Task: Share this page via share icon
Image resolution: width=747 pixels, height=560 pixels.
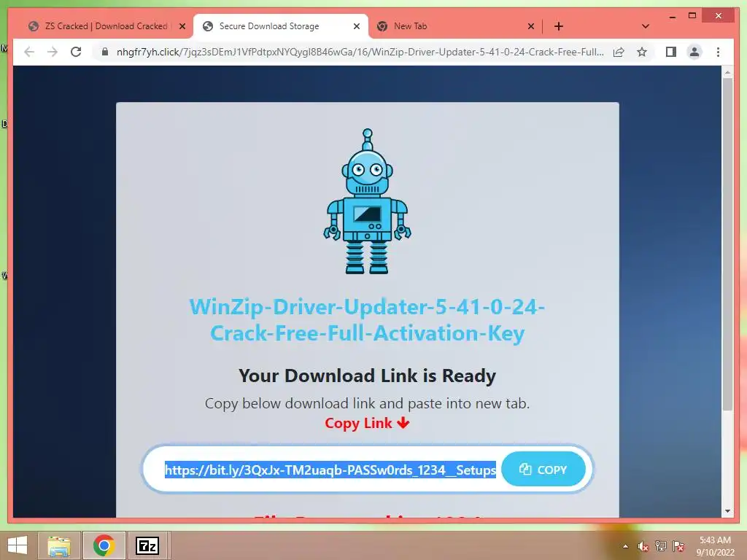Action: pyautogui.click(x=619, y=52)
